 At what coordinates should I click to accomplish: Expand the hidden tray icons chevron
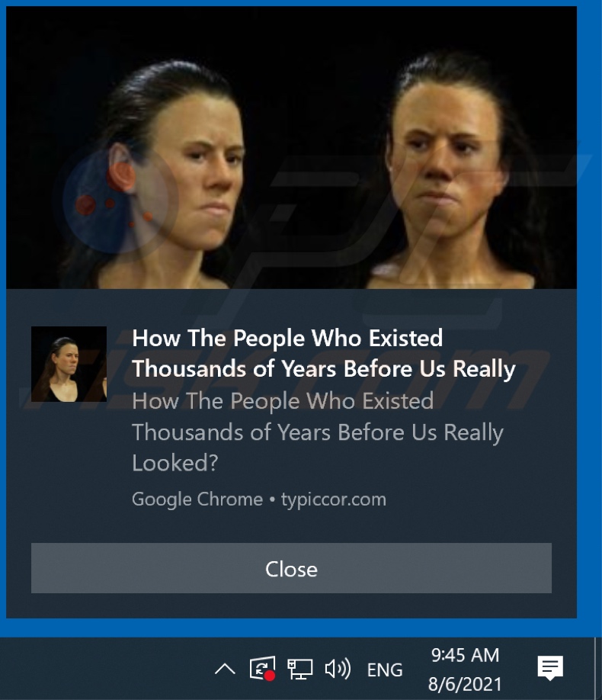point(225,669)
